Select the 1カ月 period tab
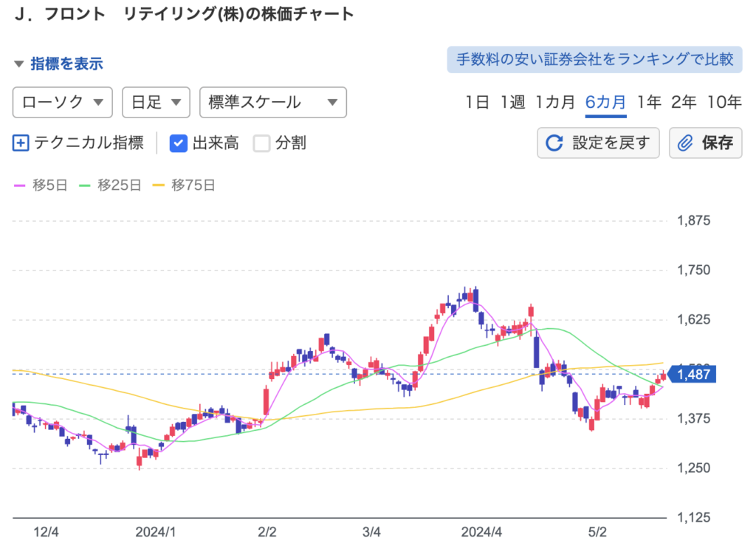The height and width of the screenshot is (549, 756). tap(555, 102)
